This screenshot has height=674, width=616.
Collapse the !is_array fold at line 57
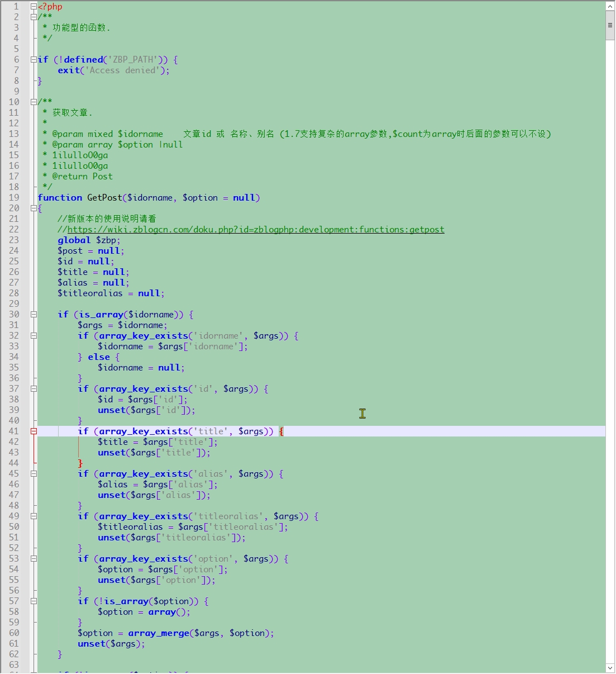click(34, 601)
